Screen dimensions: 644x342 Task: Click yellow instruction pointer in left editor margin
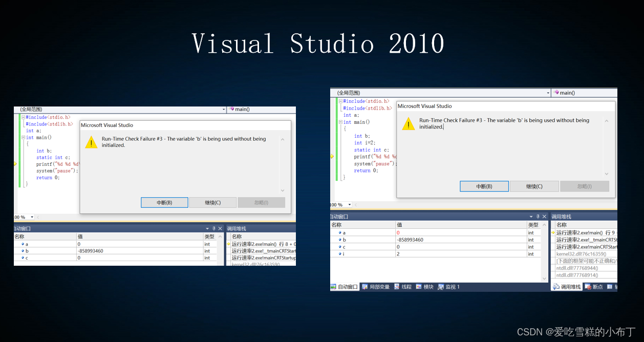pos(16,164)
